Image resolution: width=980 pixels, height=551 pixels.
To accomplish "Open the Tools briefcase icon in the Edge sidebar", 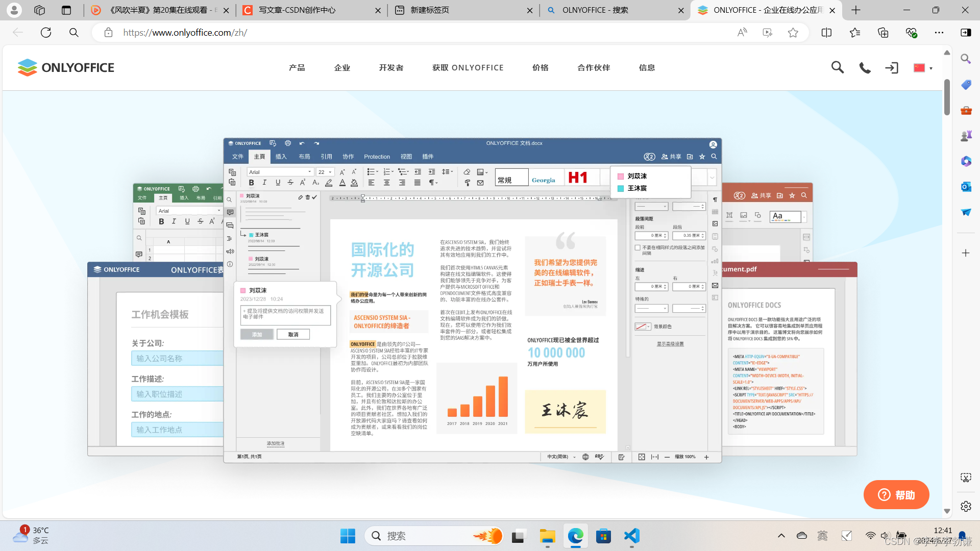I will (966, 110).
